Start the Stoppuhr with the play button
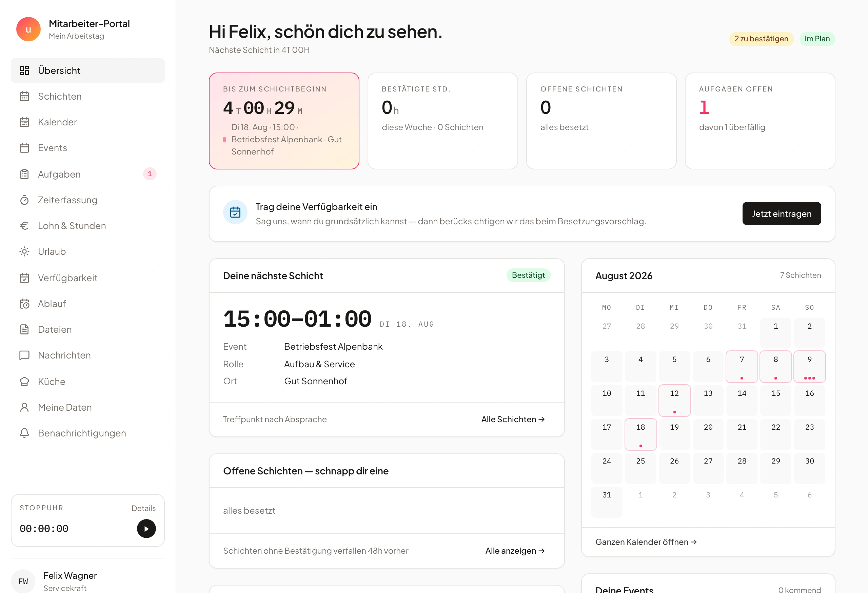The height and width of the screenshot is (593, 868). (146, 528)
